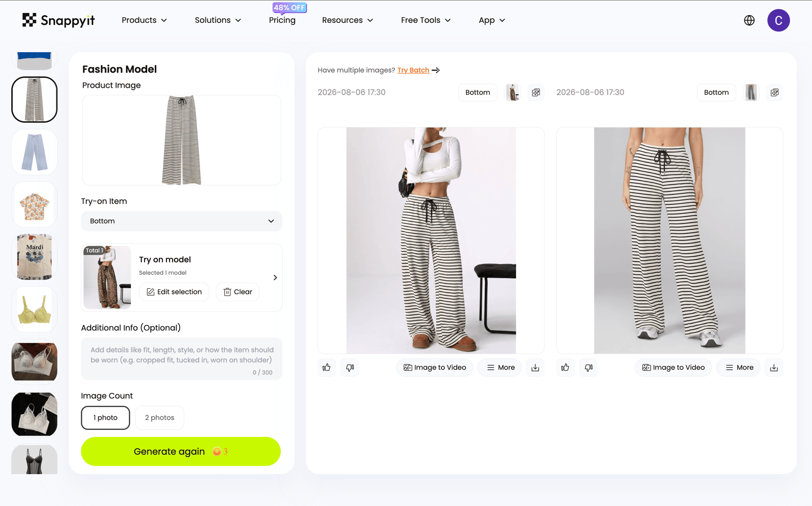Open the Resources menu
812x506 pixels.
[x=348, y=20]
